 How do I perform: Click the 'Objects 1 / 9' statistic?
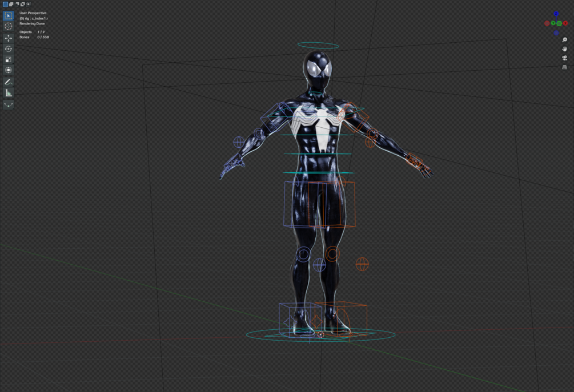[32, 32]
